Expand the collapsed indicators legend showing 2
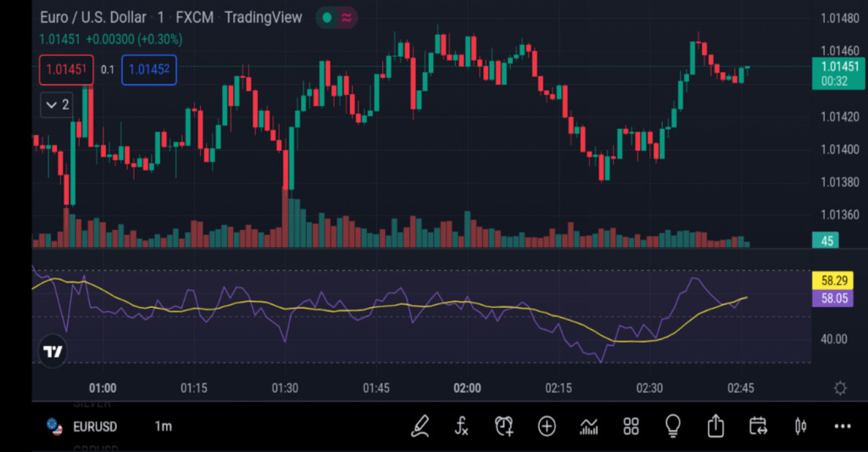 click(58, 105)
